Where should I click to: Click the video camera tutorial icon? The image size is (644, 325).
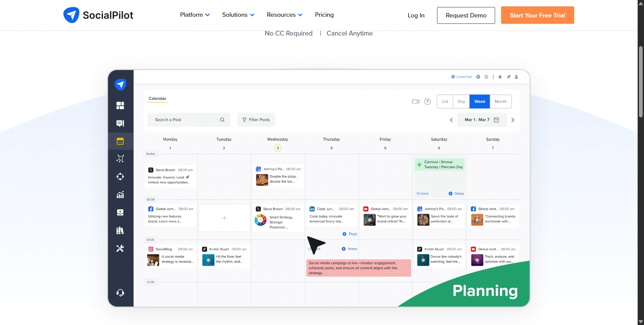click(416, 102)
